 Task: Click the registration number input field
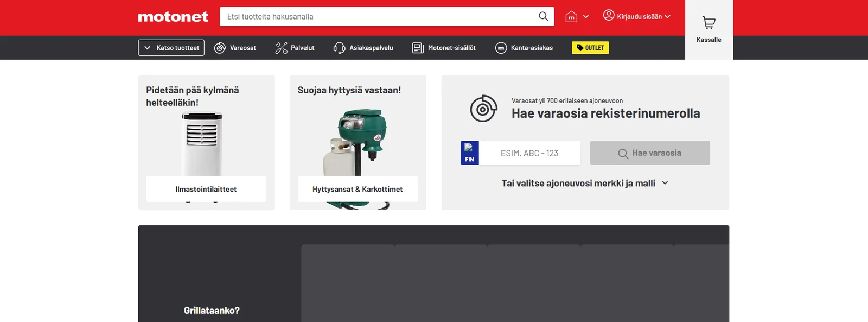[x=529, y=153]
